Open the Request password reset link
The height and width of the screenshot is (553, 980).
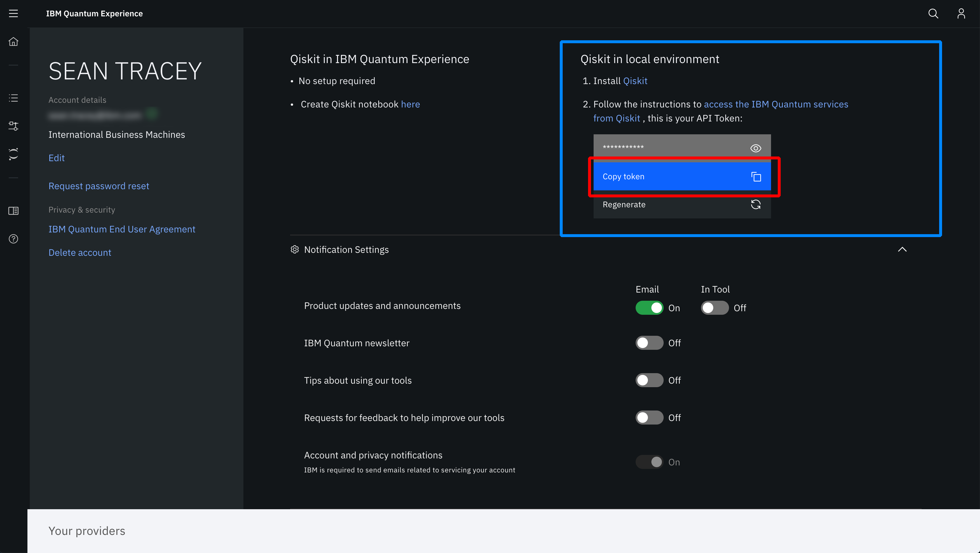99,186
